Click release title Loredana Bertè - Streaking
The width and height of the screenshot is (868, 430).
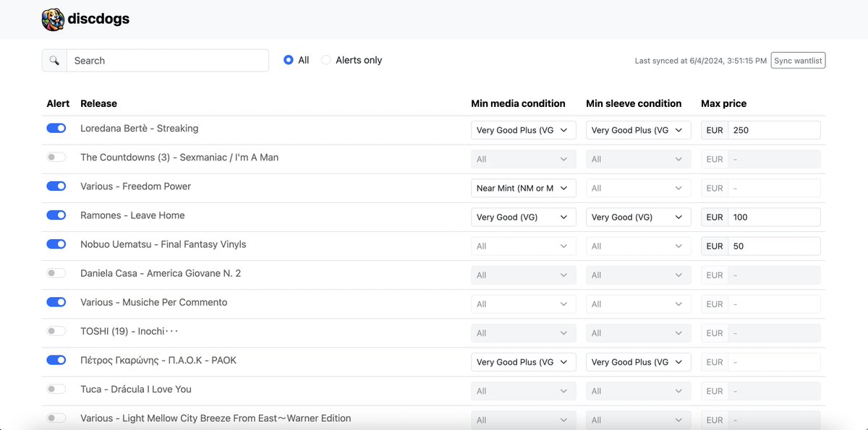tap(139, 128)
